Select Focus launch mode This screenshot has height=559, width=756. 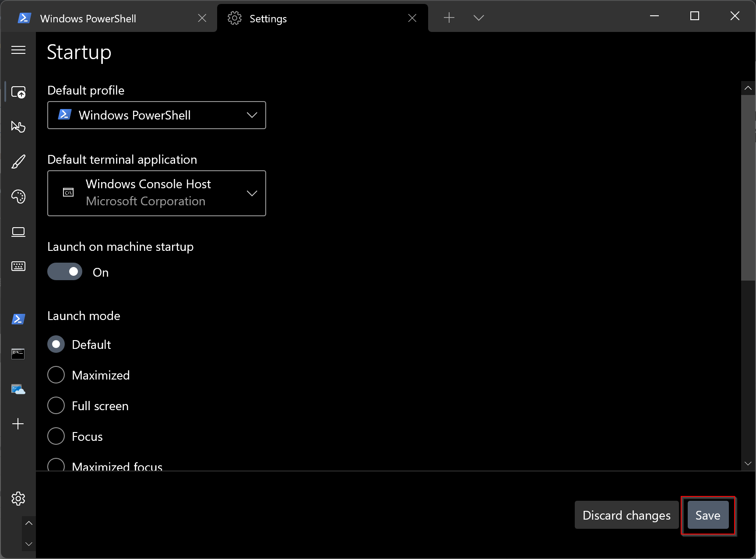point(75,436)
